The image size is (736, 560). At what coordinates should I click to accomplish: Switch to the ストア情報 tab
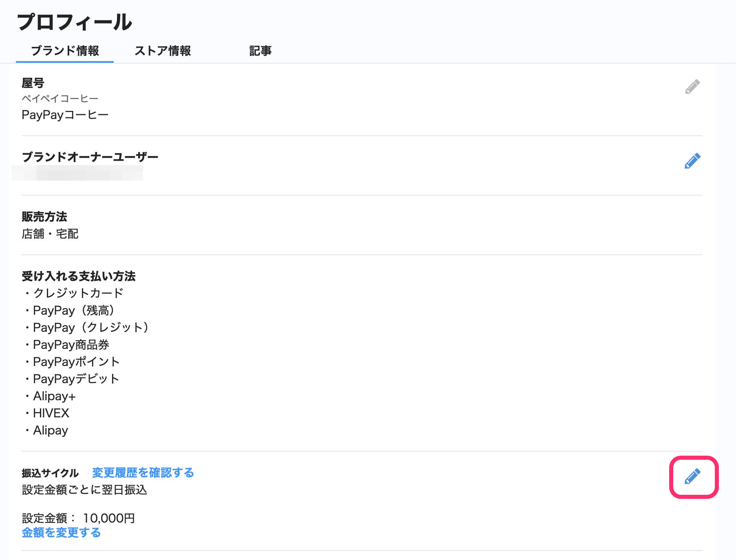pos(163,51)
